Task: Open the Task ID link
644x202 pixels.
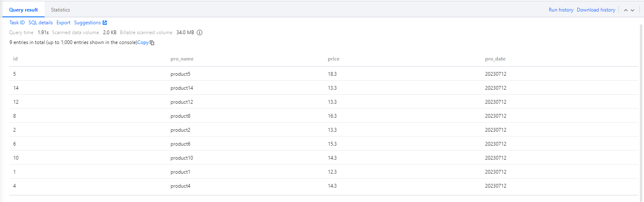Action: tap(17, 23)
